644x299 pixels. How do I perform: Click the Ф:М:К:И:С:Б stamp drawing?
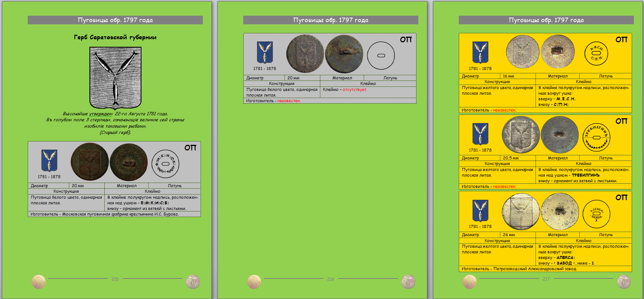coord(165,164)
